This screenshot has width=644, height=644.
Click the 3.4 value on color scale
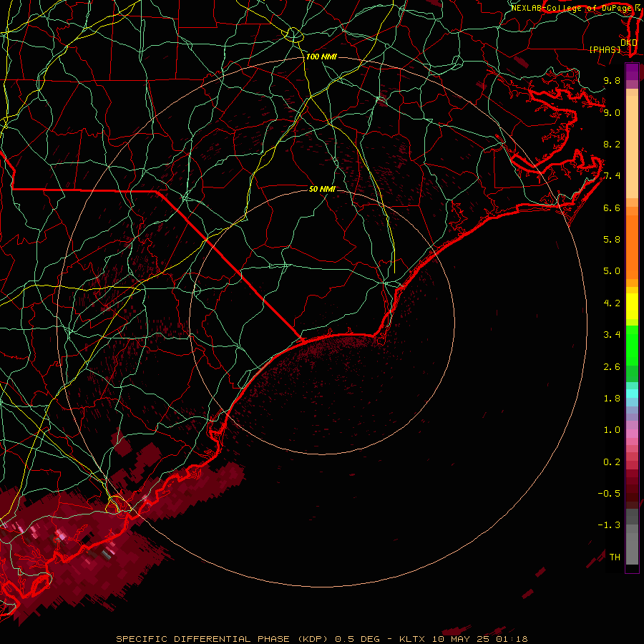click(x=612, y=335)
